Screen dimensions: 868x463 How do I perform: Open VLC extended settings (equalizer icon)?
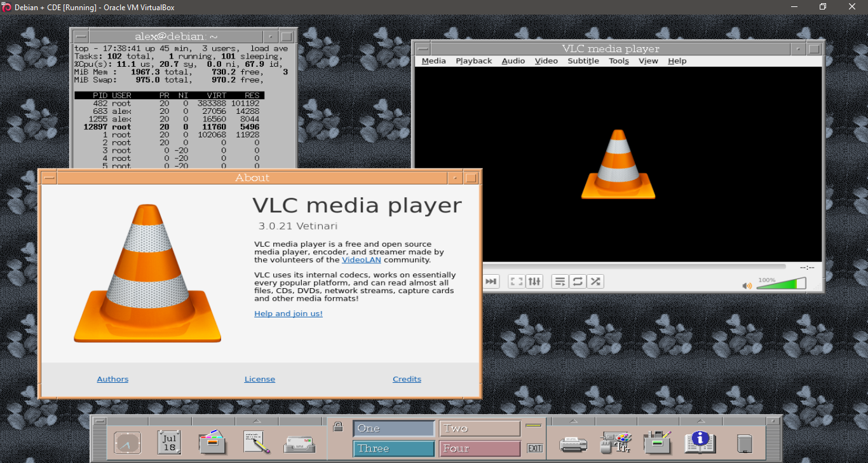click(534, 281)
